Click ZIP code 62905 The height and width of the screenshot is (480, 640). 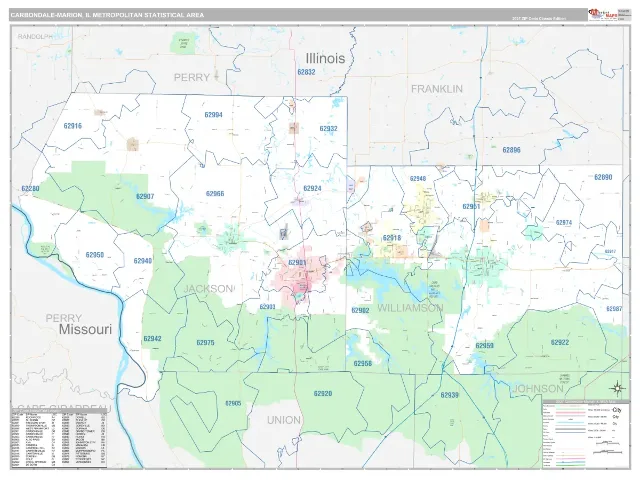[233, 403]
